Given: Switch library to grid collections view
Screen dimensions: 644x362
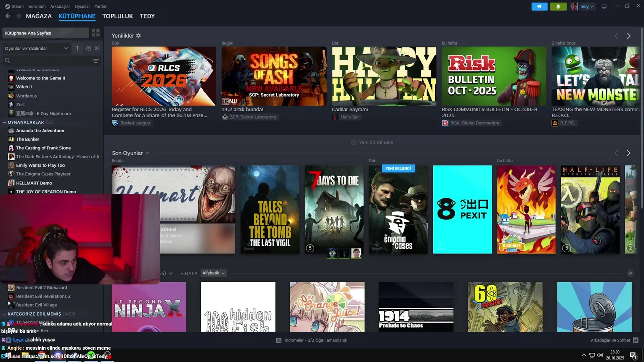Looking at the screenshot, I should (96, 33).
